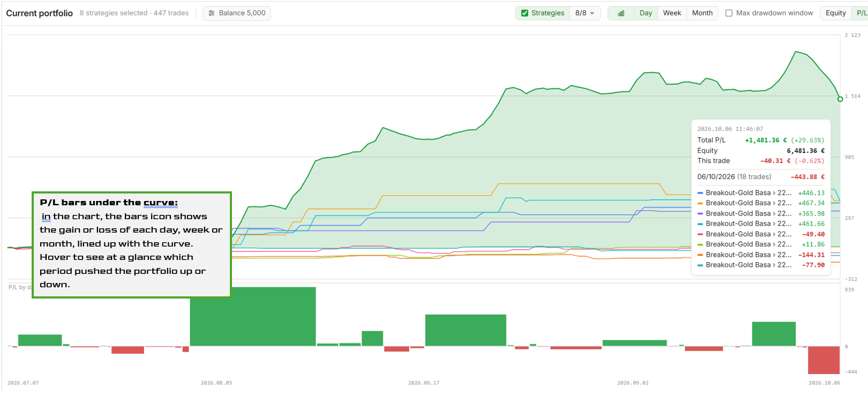Click the orange swatch of the -144.31 strategy
The image size is (868, 395).
click(700, 255)
